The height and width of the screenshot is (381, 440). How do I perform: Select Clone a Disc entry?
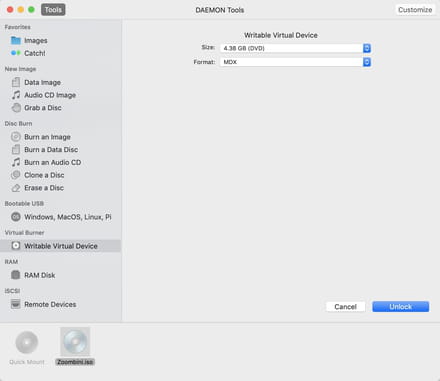[44, 175]
